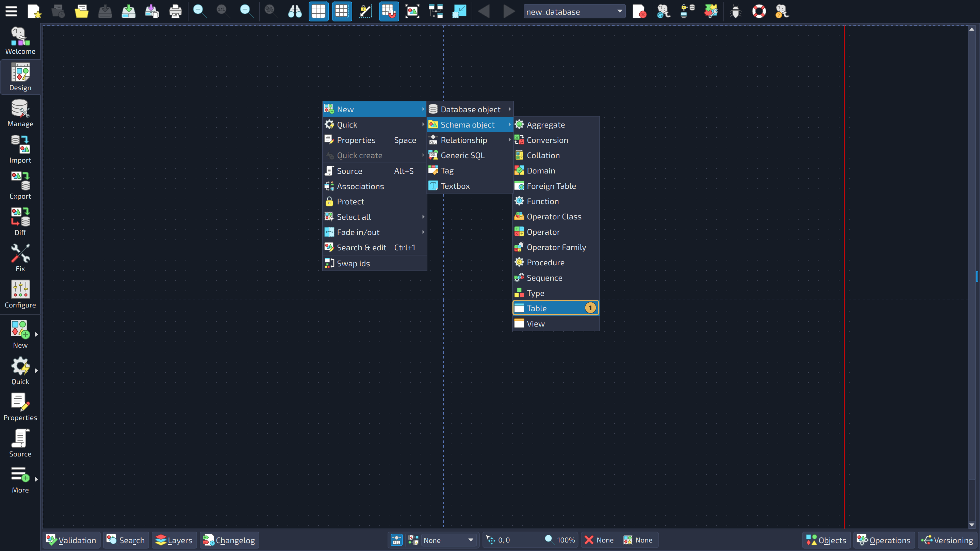Image resolution: width=980 pixels, height=551 pixels.
Task: Toggle the show grid button
Action: click(x=318, y=12)
